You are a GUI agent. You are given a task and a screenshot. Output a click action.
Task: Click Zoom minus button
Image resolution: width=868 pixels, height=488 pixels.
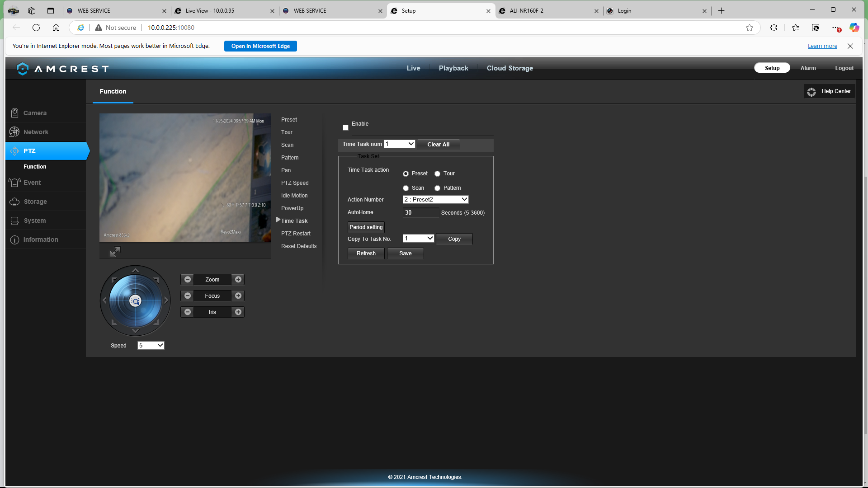188,279
